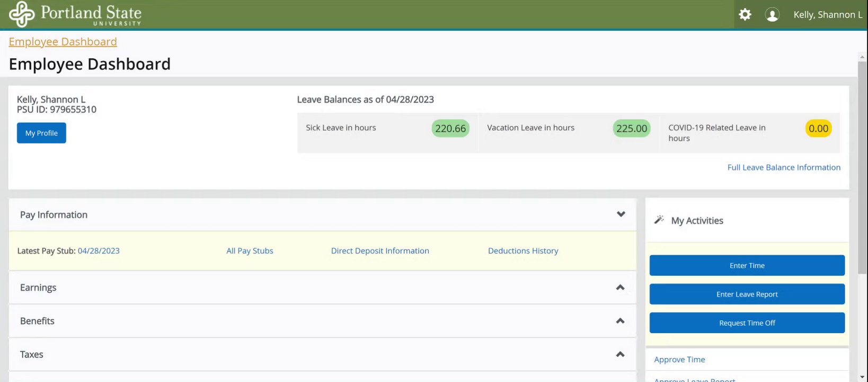Open the Approve Time link
The width and height of the screenshot is (868, 382).
pos(679,360)
